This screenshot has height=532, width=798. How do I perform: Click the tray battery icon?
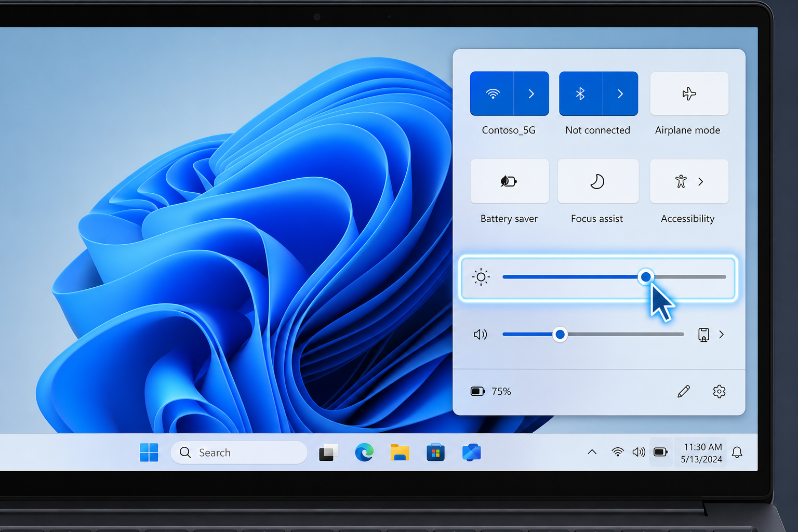pyautogui.click(x=661, y=452)
